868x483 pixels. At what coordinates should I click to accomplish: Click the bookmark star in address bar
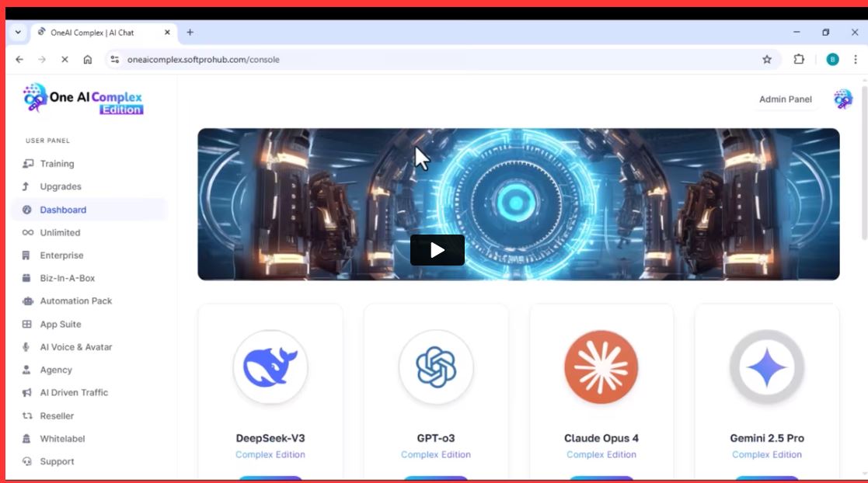[x=767, y=60]
